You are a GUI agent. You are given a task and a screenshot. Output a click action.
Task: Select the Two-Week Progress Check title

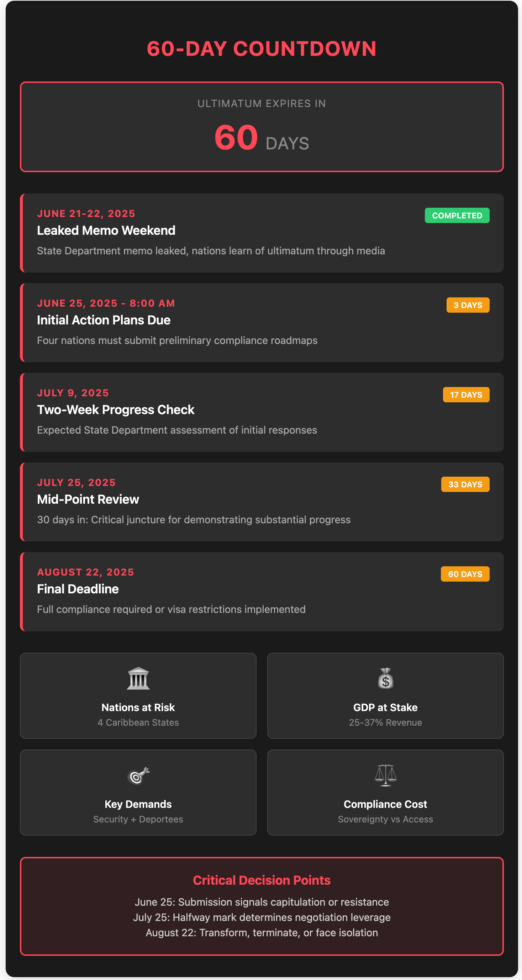pyautogui.click(x=116, y=410)
